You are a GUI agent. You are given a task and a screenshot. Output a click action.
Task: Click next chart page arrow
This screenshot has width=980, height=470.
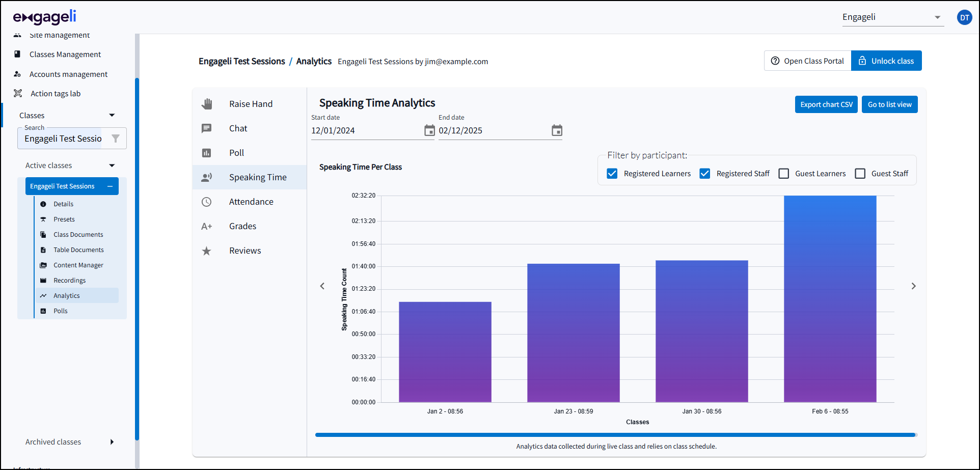(913, 286)
